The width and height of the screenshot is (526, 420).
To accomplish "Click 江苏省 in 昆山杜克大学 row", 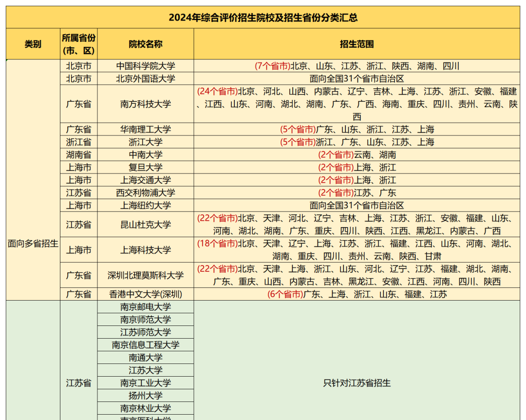I will 79,224.
